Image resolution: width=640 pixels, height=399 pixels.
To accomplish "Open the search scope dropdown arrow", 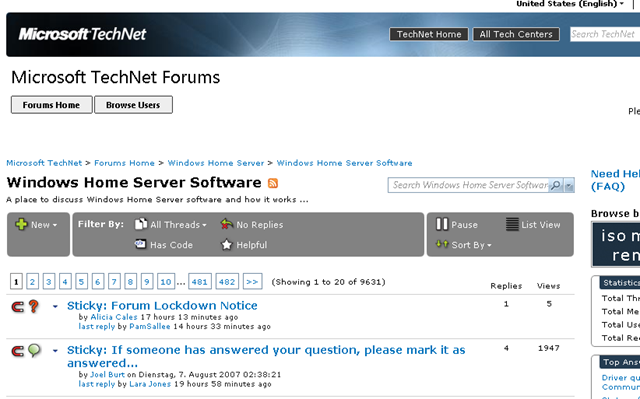I will [x=569, y=185].
